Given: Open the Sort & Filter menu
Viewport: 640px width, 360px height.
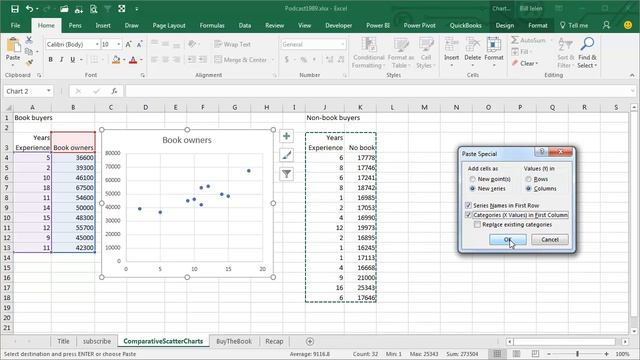Looking at the screenshot, I should 566,53.
